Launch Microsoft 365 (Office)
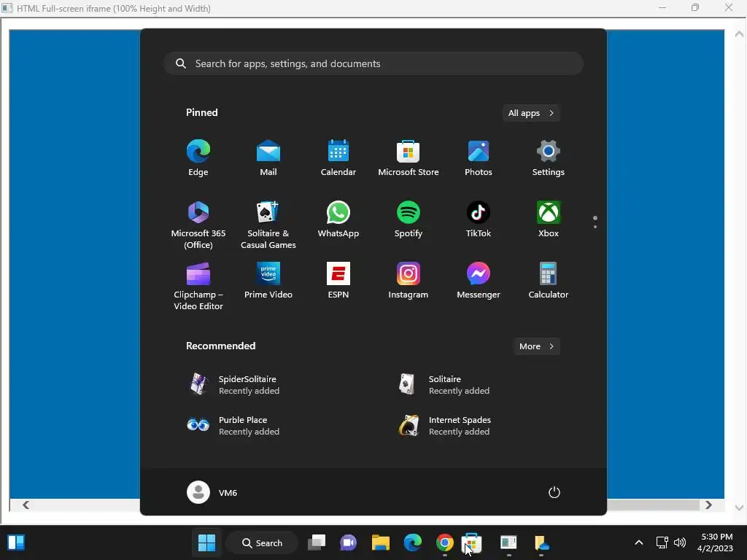Screen dimensions: 747x560 coord(198,225)
